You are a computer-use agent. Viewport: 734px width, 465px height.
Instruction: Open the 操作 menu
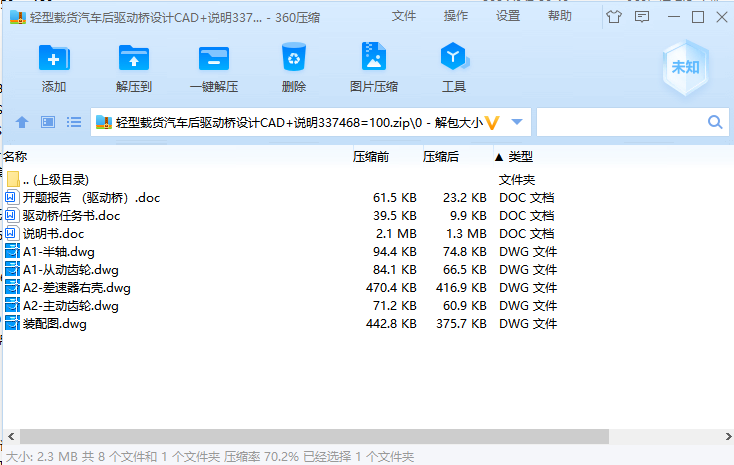(x=456, y=16)
